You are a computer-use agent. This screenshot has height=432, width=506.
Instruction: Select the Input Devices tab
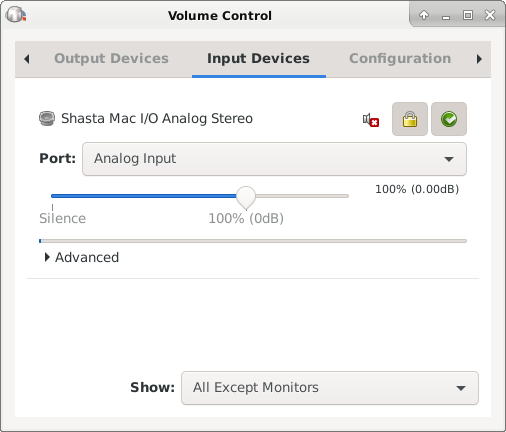[259, 59]
